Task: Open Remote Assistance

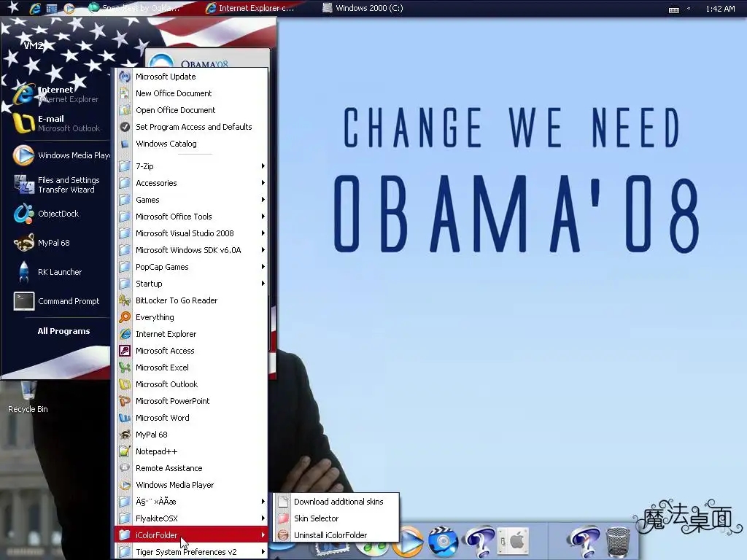Action: pyautogui.click(x=192, y=468)
